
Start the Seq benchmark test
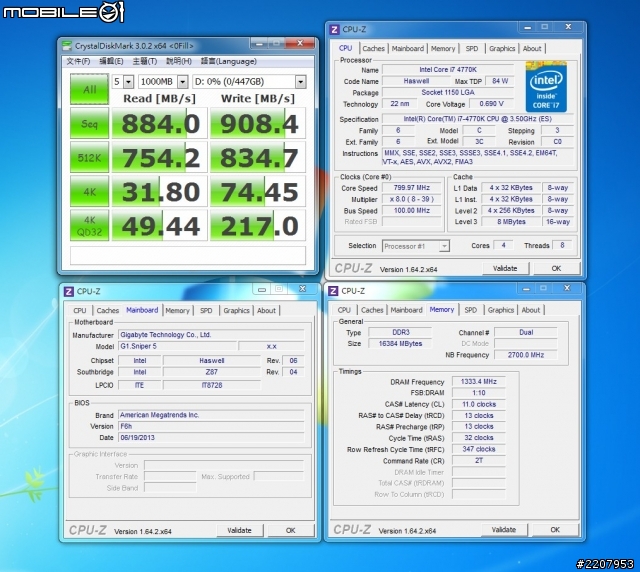tap(89, 123)
